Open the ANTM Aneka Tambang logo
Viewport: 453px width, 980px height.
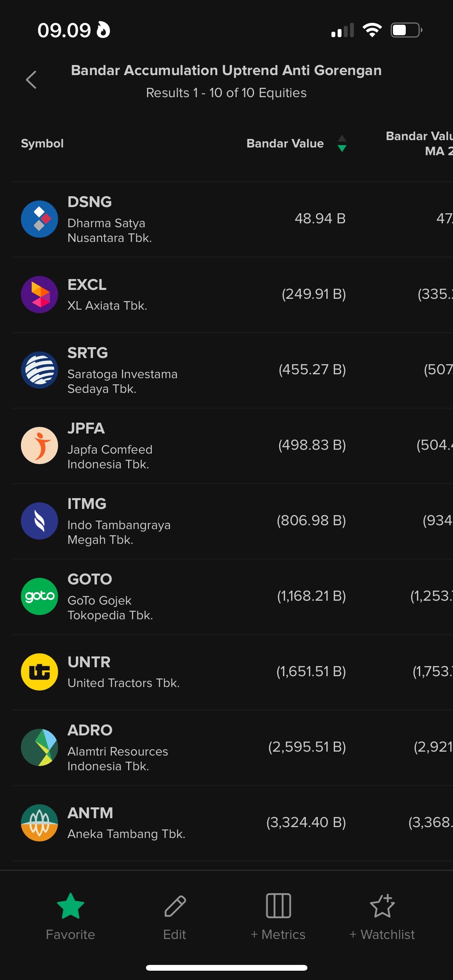coord(39,823)
